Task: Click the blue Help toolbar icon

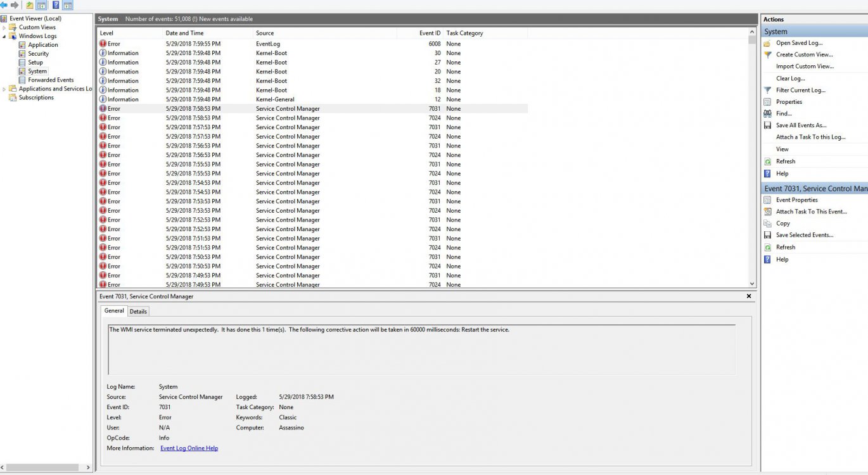Action: tap(56, 5)
